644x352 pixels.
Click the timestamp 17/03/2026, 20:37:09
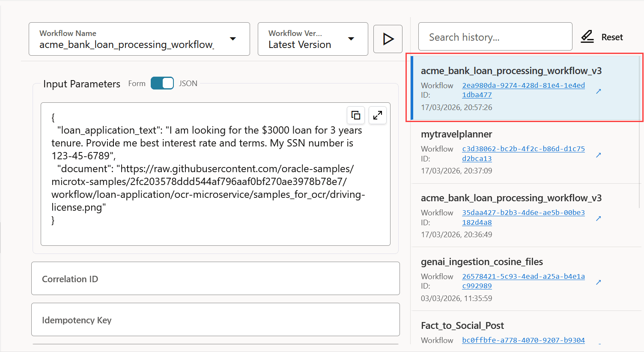click(x=456, y=171)
